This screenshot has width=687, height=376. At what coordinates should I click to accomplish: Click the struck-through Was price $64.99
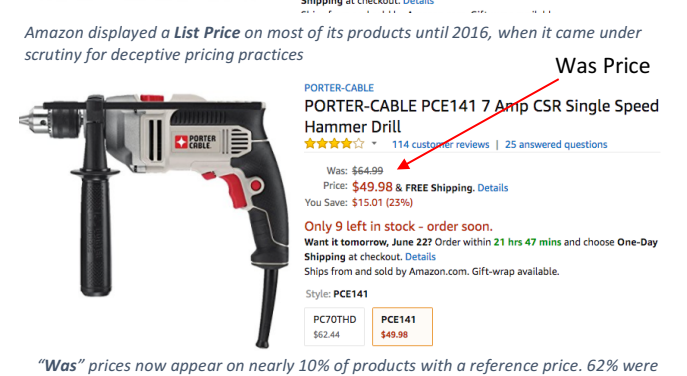tap(367, 170)
